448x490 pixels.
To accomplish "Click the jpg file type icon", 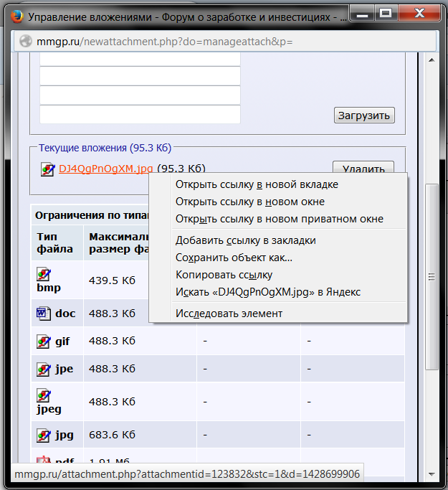I will coord(43,435).
